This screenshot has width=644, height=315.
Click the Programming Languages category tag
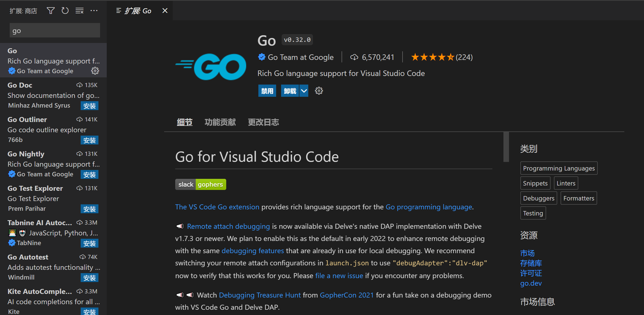click(x=559, y=168)
